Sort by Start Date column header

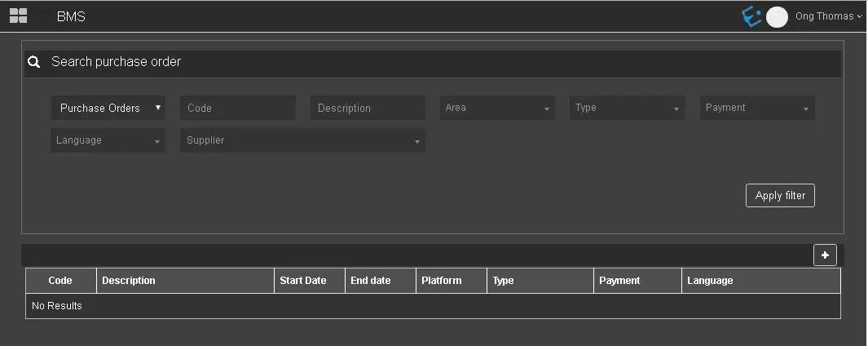(303, 281)
